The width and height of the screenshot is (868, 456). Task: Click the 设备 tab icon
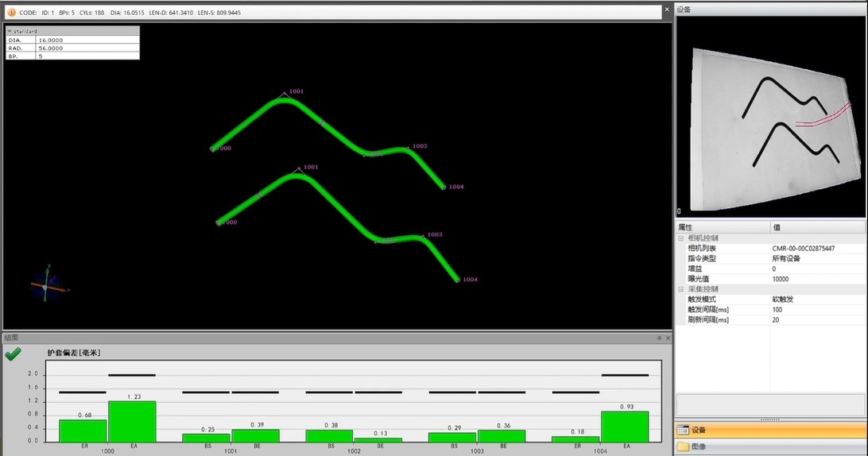[x=683, y=431]
